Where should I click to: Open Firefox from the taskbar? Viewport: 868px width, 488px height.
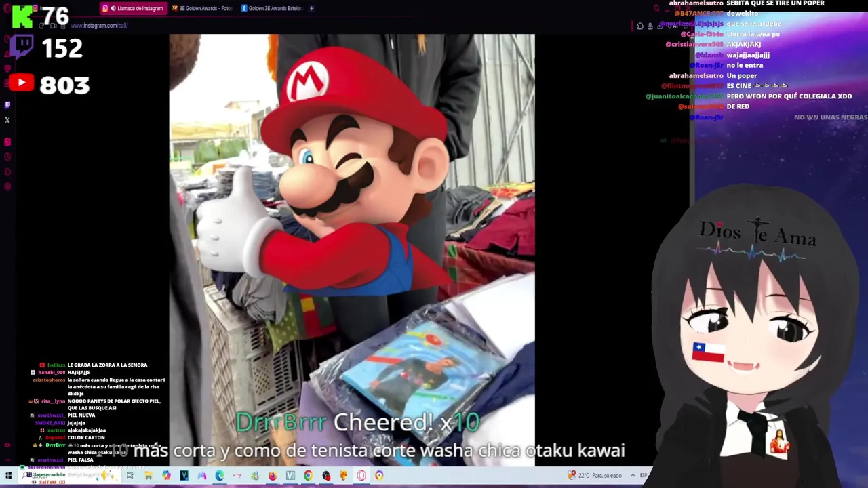click(x=272, y=476)
